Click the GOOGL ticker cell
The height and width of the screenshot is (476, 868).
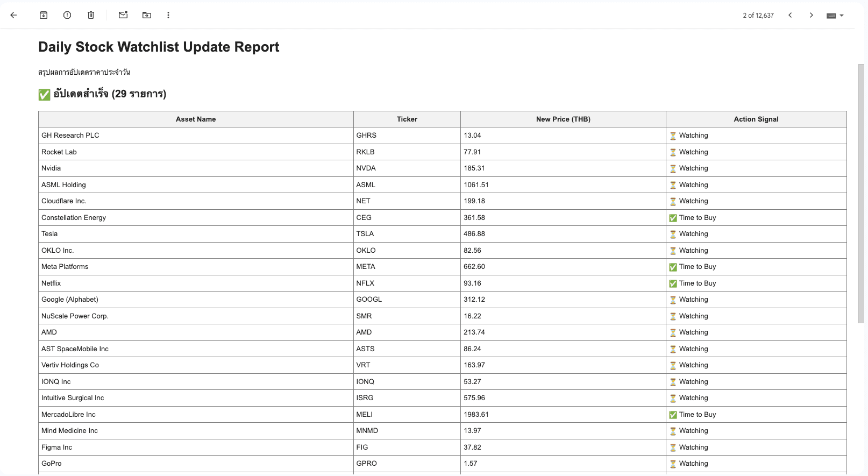click(407, 300)
